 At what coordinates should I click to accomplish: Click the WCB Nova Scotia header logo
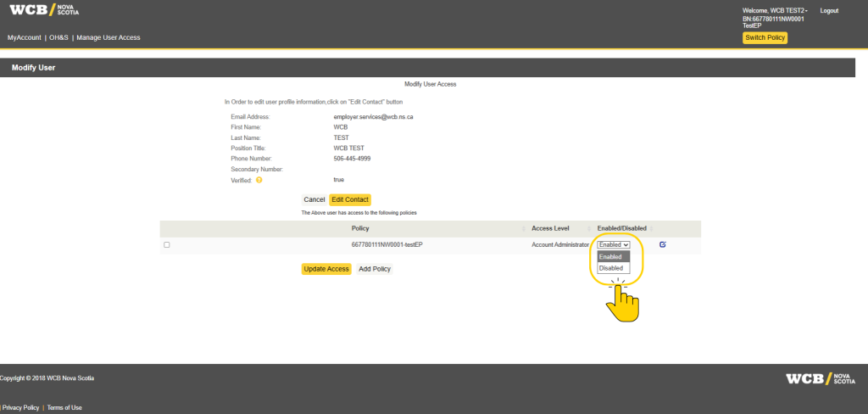tap(44, 10)
